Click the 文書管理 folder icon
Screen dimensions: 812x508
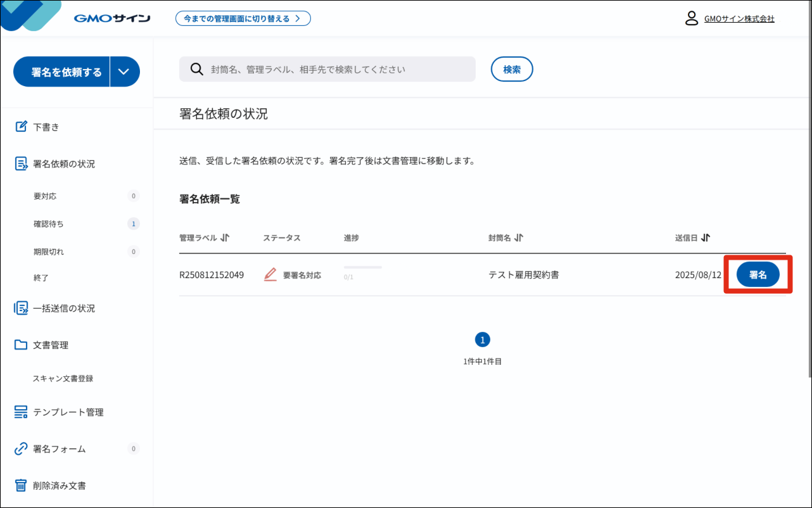click(x=21, y=345)
